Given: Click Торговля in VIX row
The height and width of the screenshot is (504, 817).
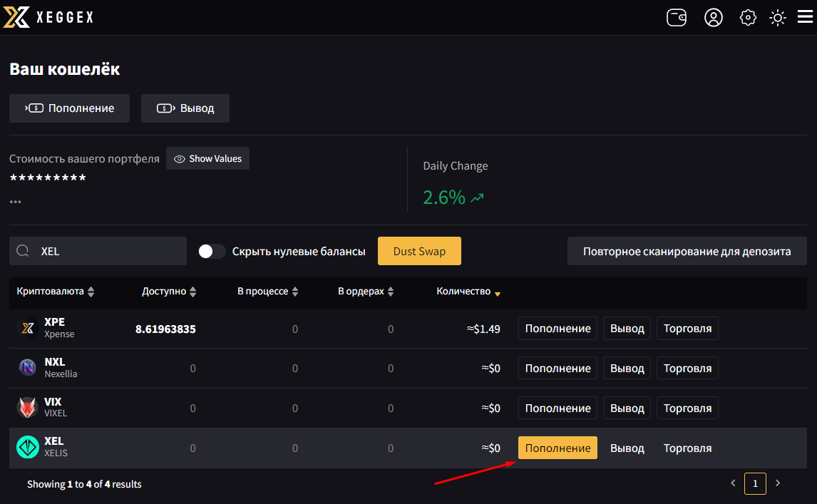Looking at the screenshot, I should pos(687,408).
